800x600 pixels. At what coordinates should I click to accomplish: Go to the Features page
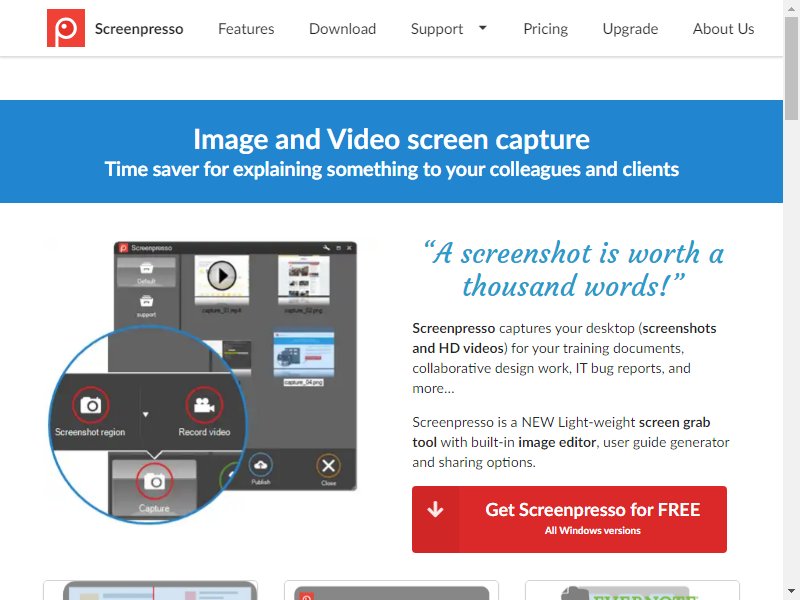[x=246, y=29]
